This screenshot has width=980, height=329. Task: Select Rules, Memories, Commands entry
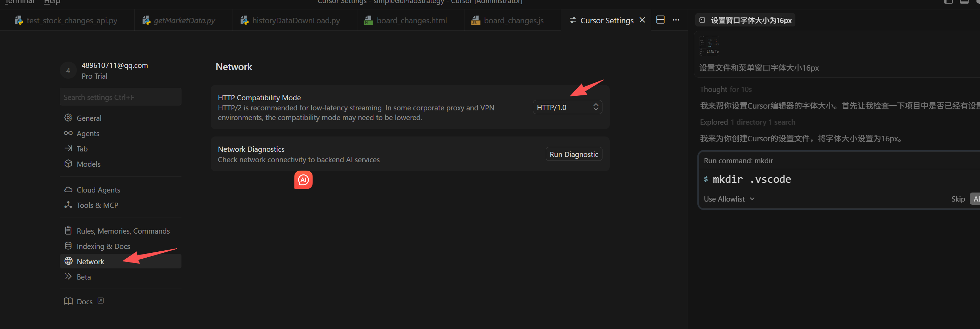pos(120,230)
